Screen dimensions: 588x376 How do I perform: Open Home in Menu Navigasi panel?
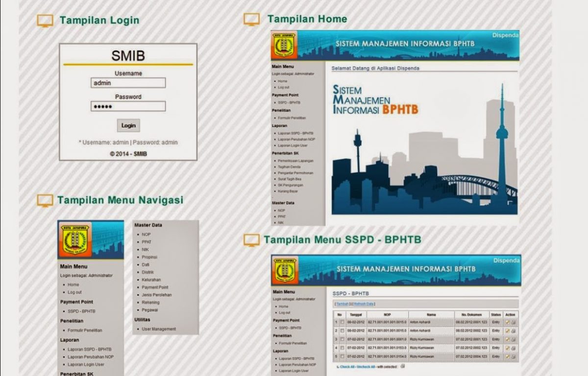click(73, 284)
